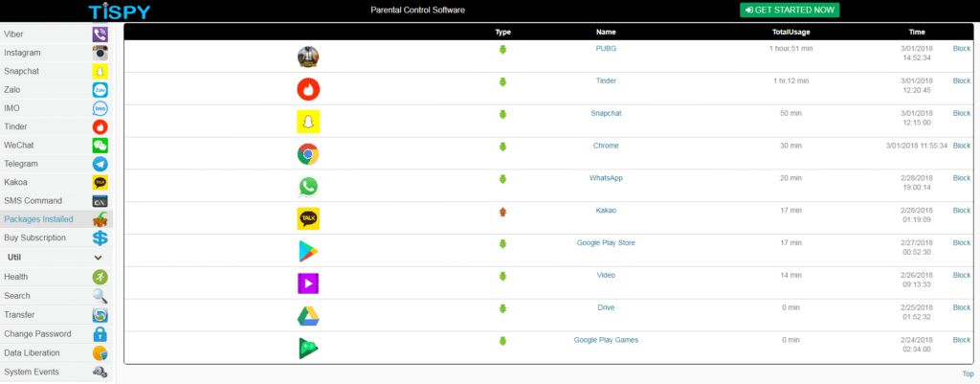Open the WhatsApp name link
This screenshot has height=384, width=980.
(606, 178)
